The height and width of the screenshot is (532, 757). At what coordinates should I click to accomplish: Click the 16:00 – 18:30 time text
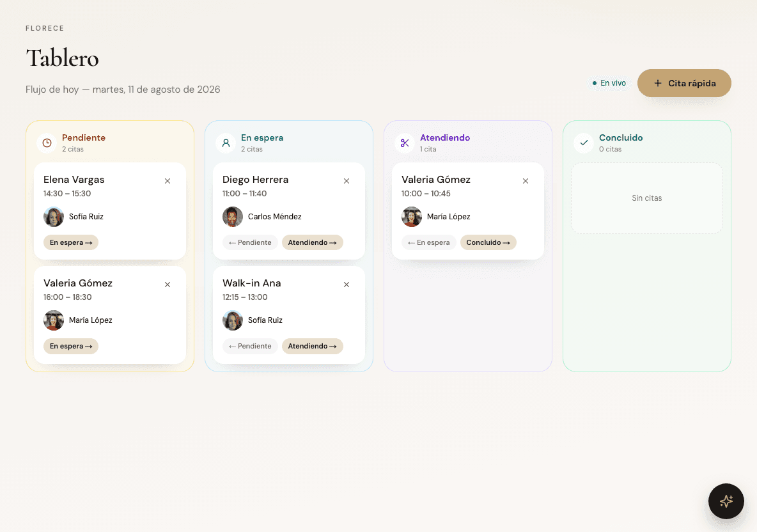[68, 297]
